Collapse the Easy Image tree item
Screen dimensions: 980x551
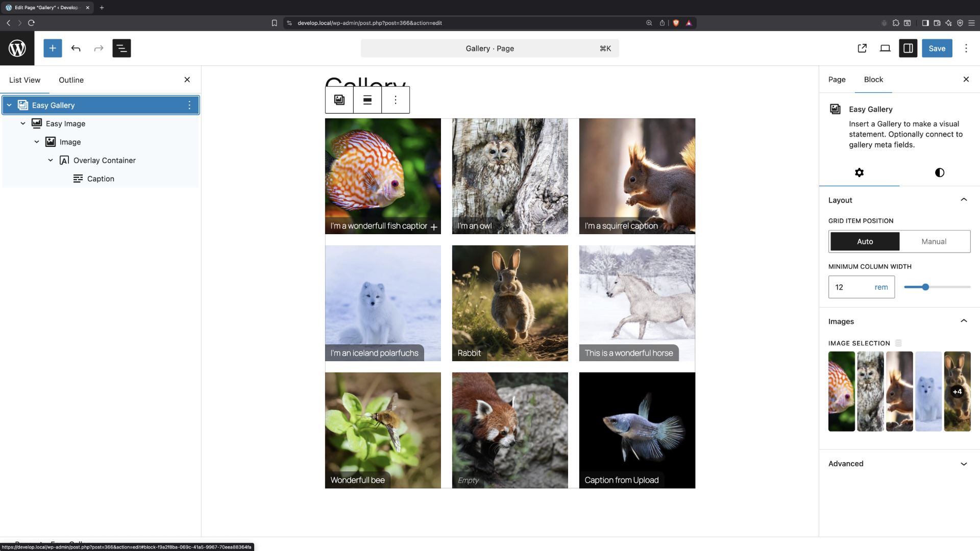23,123
